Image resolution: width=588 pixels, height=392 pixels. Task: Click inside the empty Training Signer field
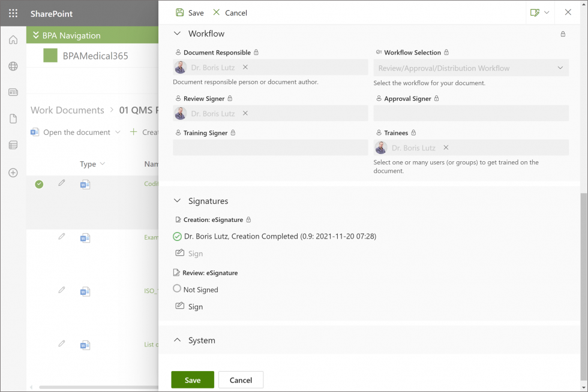coord(270,147)
